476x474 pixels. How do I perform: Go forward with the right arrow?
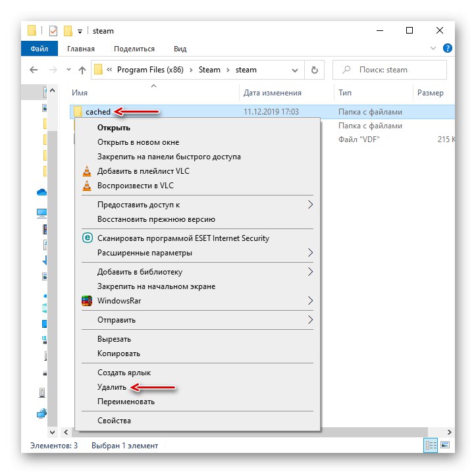(x=53, y=70)
